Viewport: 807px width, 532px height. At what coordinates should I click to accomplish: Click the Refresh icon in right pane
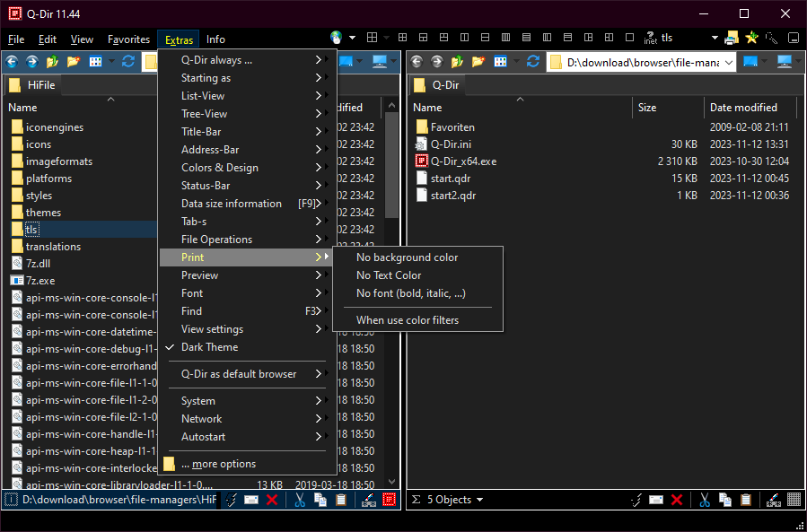click(x=533, y=62)
